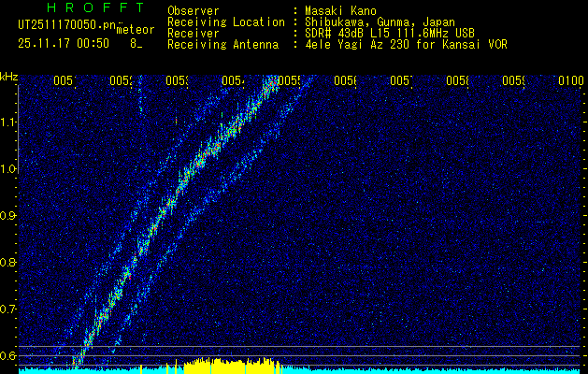The width and height of the screenshot is (588, 374).
Task: Click the yellow signal intensity bars at bottom
Action: click(x=232, y=366)
